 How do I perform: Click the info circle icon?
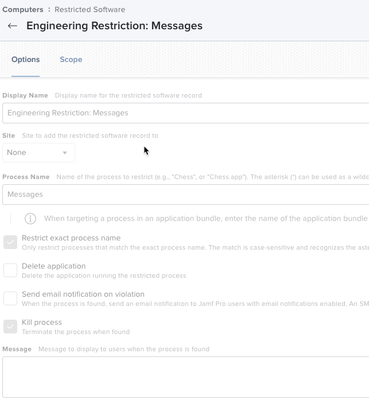[30, 219]
